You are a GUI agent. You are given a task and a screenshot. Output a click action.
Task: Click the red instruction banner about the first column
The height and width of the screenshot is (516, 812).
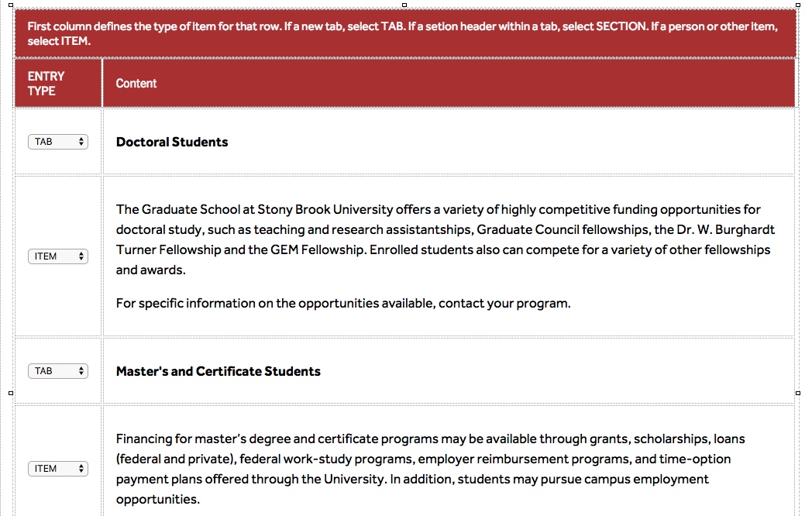pos(403,33)
